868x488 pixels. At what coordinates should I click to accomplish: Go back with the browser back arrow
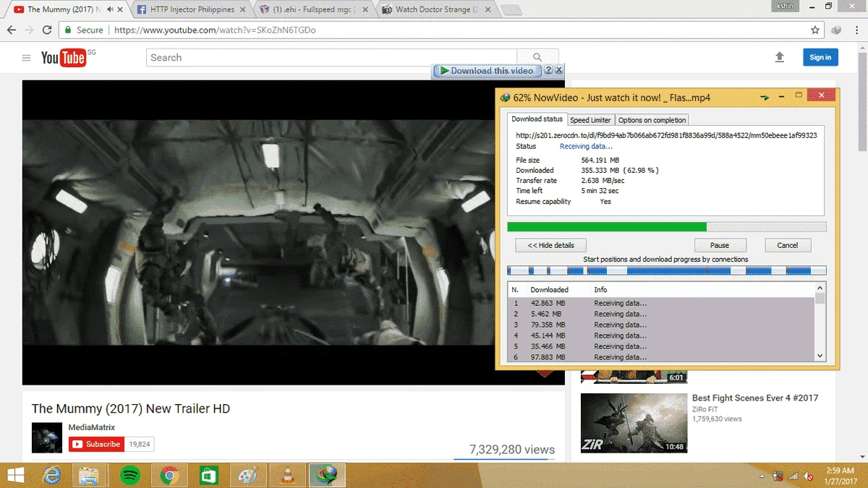tap(11, 30)
